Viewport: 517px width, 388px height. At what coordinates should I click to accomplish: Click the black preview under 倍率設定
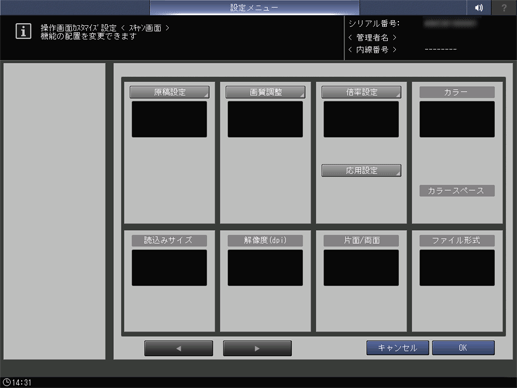(361, 119)
